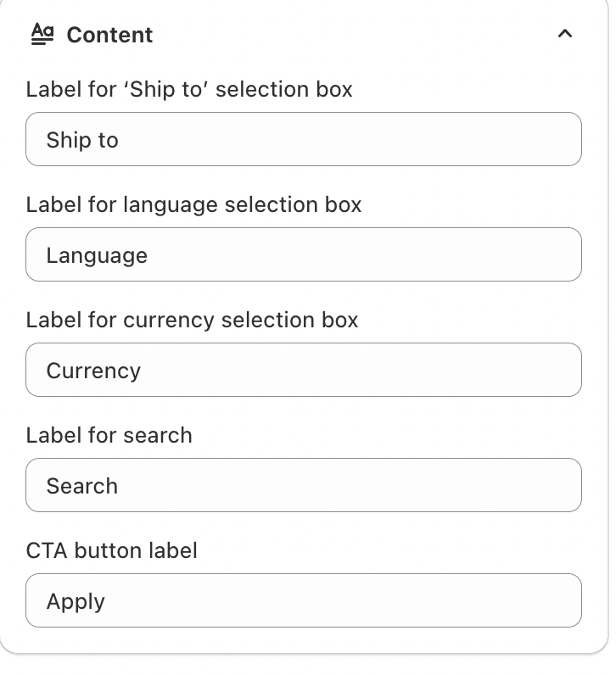Click the Content section heading

[109, 35]
